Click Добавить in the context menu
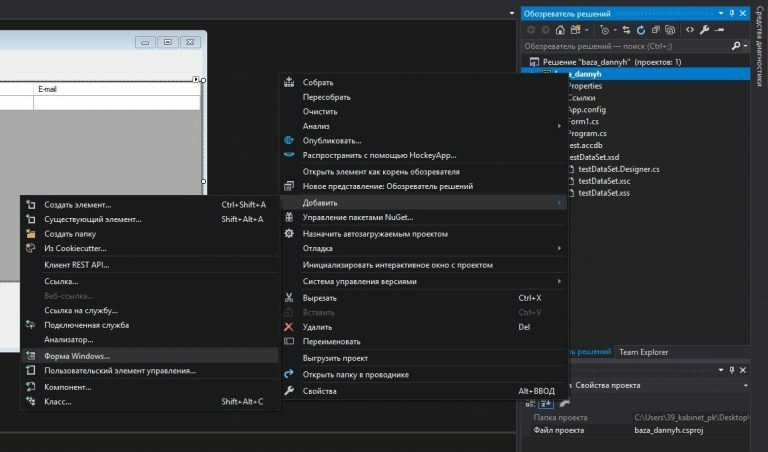Image resolution: width=768 pixels, height=452 pixels. pyautogui.click(x=423, y=203)
